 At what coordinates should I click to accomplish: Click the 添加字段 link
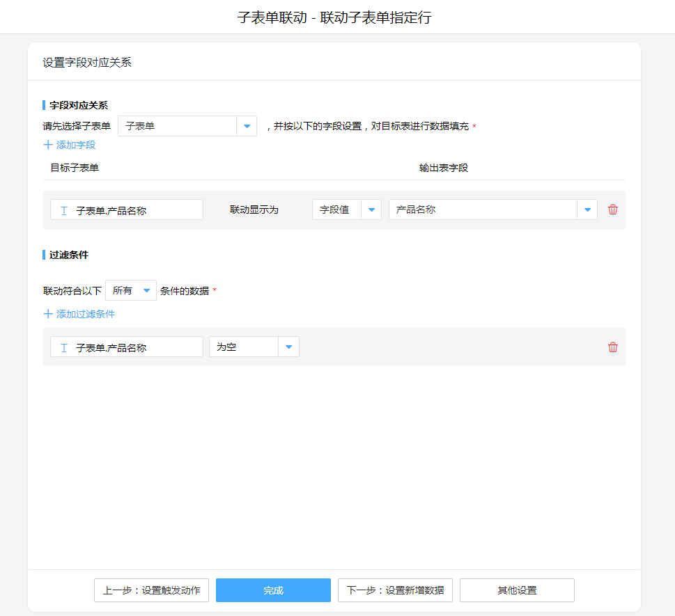(x=76, y=145)
